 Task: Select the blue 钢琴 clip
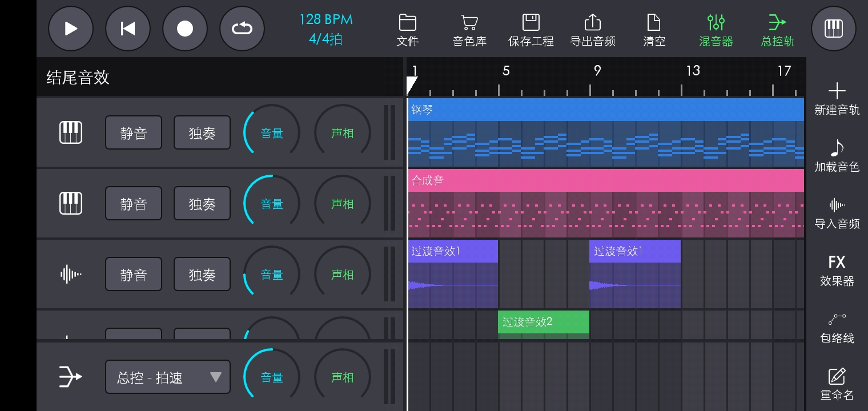point(606,132)
